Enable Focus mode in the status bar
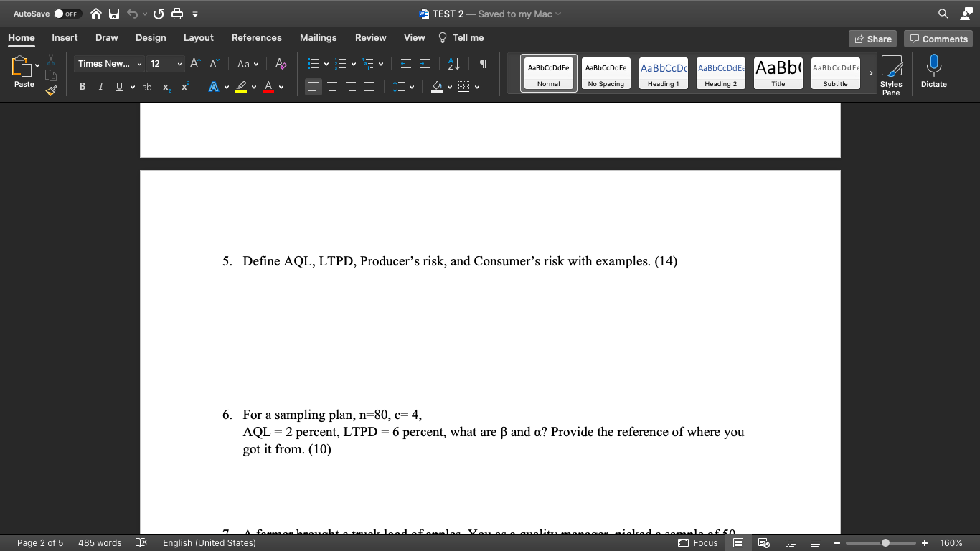 point(697,543)
